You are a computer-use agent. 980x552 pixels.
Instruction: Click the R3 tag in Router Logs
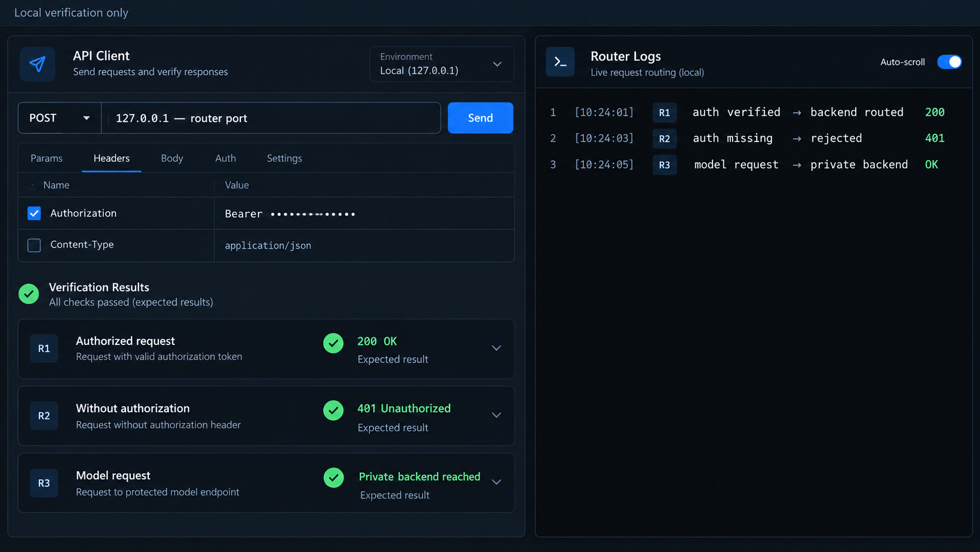pyautogui.click(x=664, y=165)
